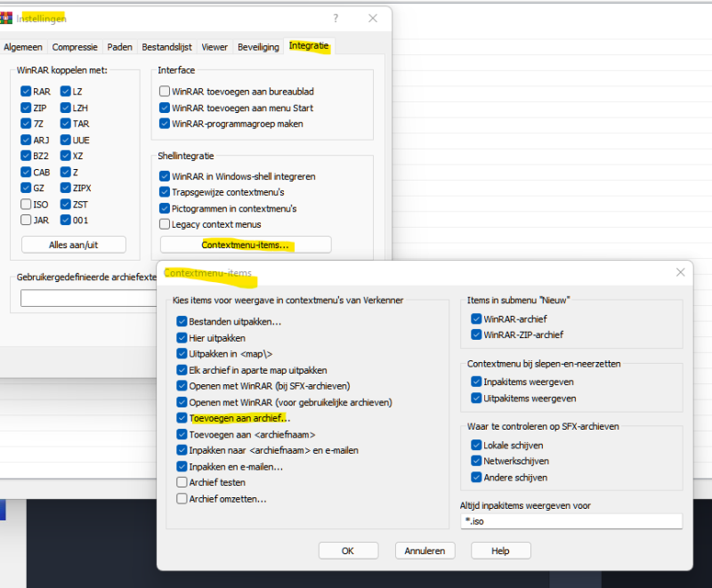Toggle the XZ checkbox
The image size is (712, 588).
pos(65,156)
